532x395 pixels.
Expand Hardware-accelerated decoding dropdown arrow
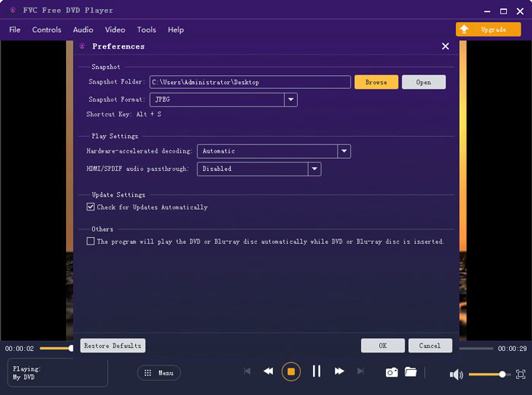(344, 151)
